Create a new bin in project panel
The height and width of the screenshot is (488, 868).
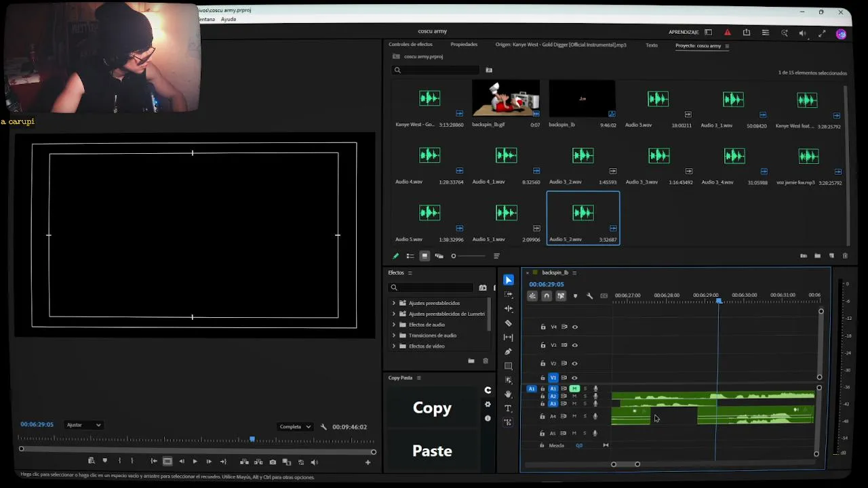tap(818, 256)
